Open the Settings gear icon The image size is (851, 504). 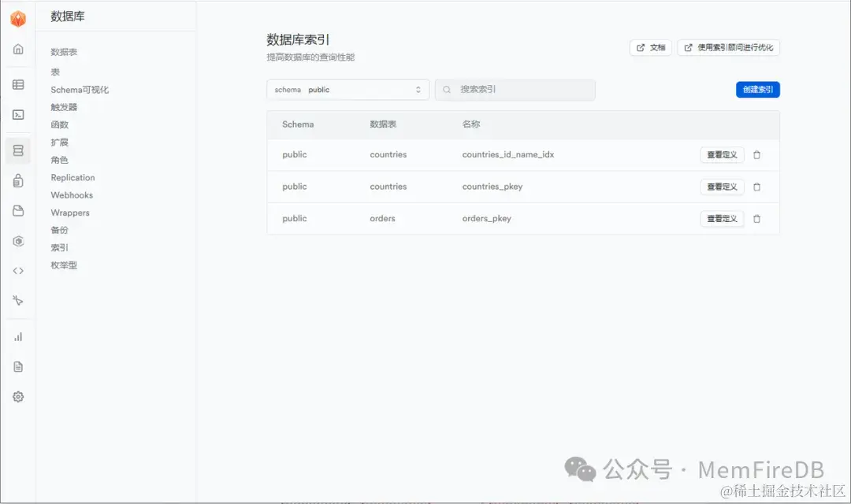(x=18, y=397)
